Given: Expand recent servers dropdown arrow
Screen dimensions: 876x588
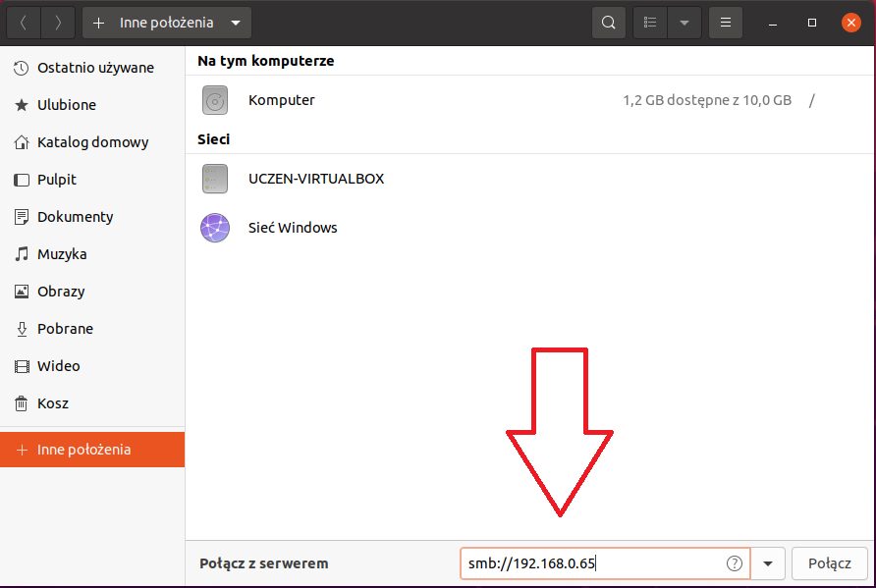Looking at the screenshot, I should (x=768, y=563).
